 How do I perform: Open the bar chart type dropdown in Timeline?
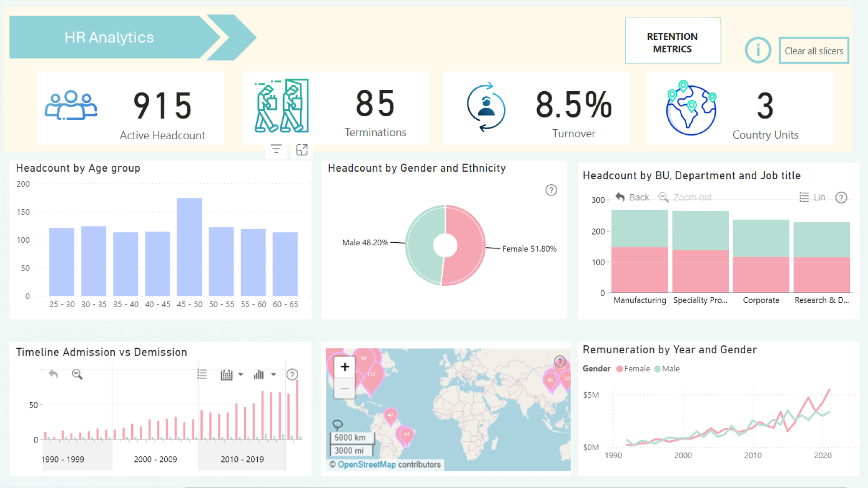coord(265,374)
